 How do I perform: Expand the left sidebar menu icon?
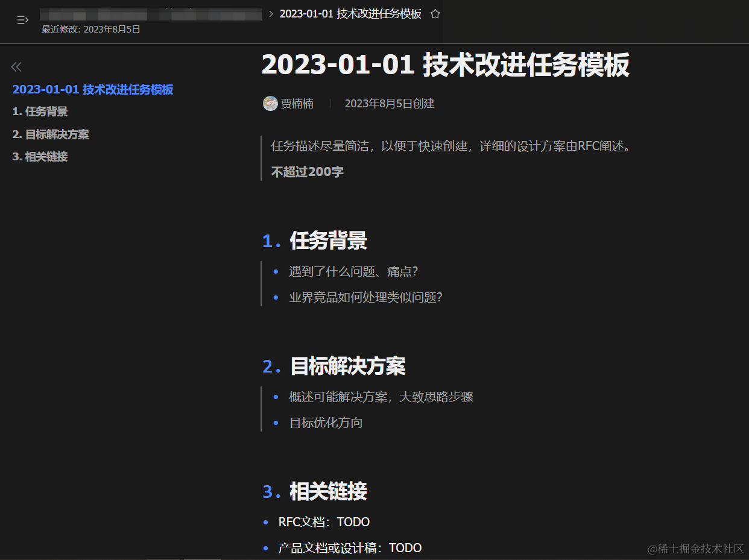(22, 20)
